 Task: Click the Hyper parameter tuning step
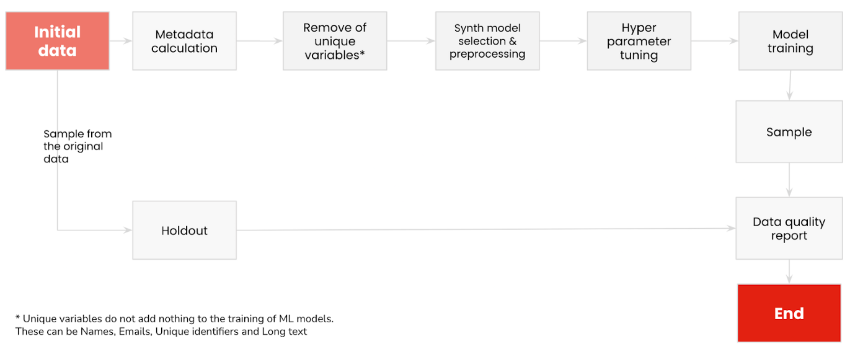point(639,41)
